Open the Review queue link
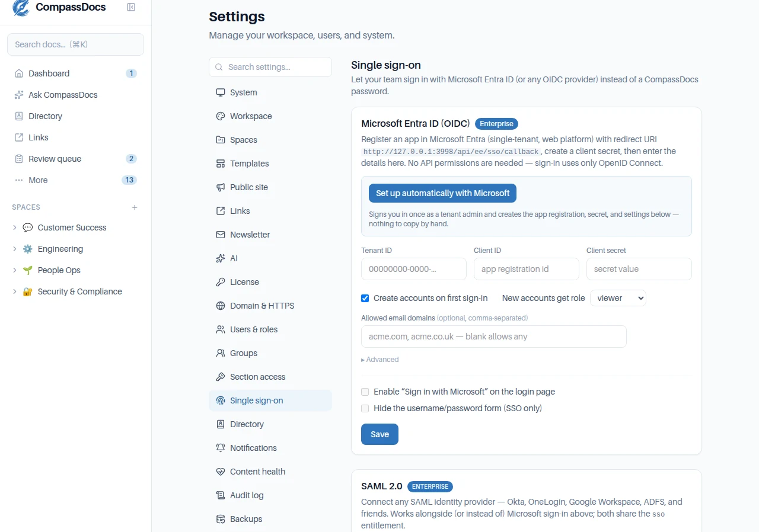Viewport: 759px width, 532px height. click(x=75, y=159)
